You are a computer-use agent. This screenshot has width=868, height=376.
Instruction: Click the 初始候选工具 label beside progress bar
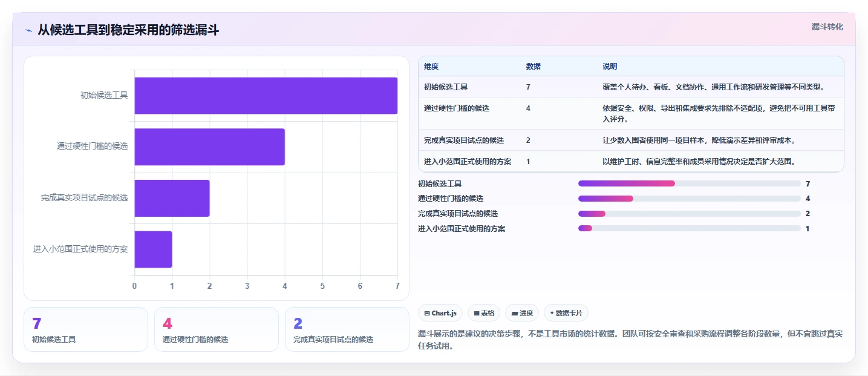tap(440, 183)
